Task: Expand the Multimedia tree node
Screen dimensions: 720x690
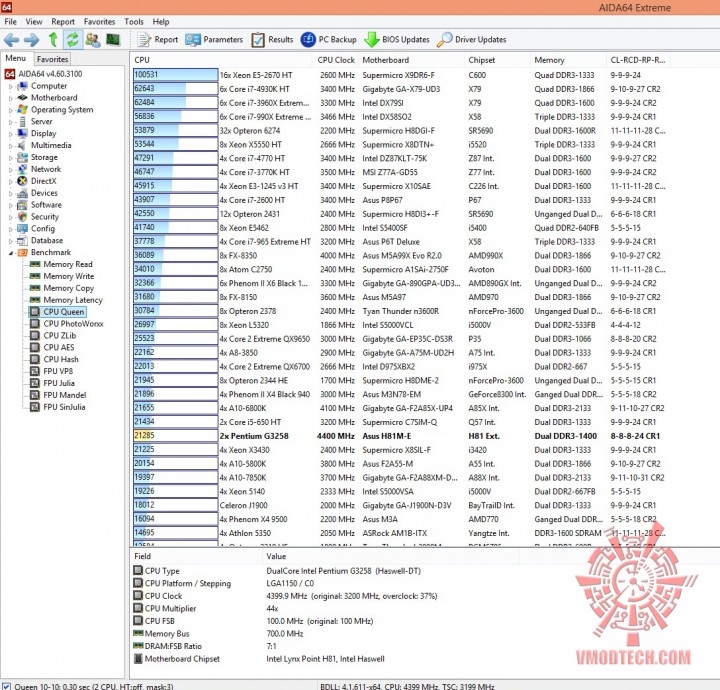Action: 11,146
